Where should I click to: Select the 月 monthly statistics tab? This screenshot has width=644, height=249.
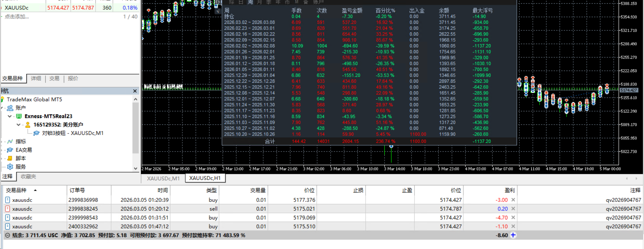[x=259, y=2]
